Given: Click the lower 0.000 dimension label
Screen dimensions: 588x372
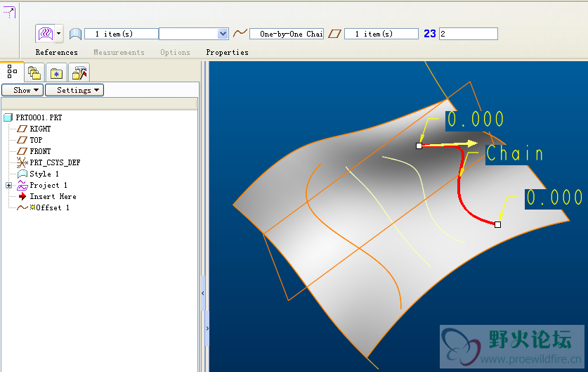Looking at the screenshot, I should pos(554,198).
